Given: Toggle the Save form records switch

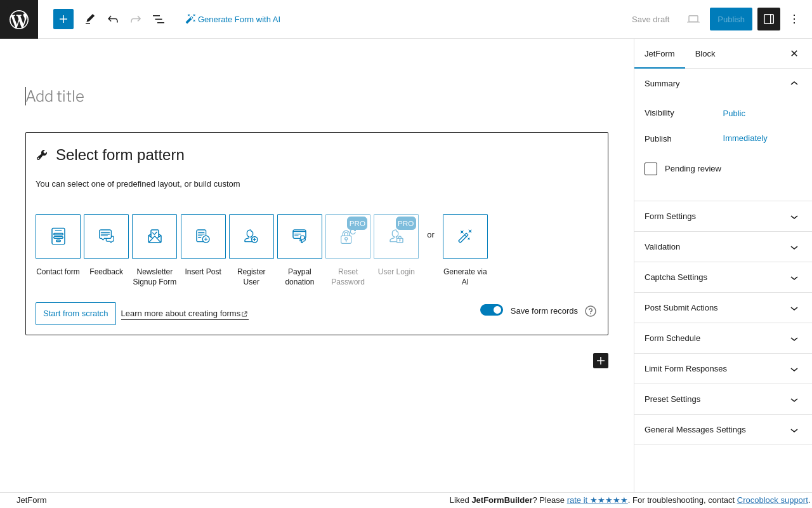Looking at the screenshot, I should pyautogui.click(x=492, y=310).
